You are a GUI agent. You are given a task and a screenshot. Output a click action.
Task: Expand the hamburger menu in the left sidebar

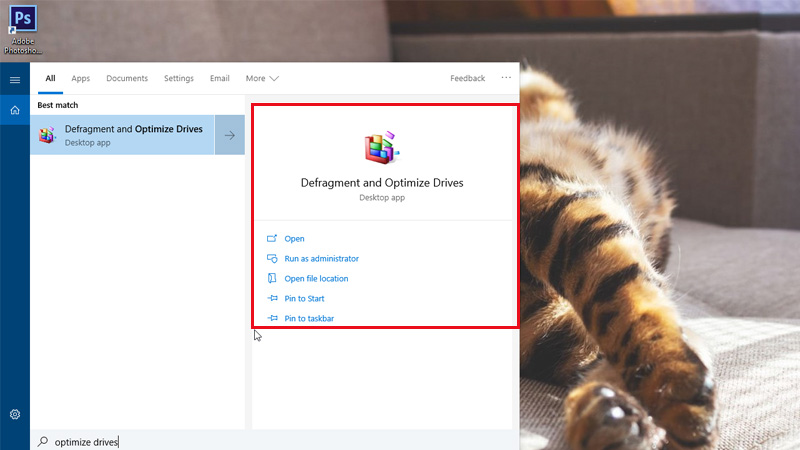point(15,79)
